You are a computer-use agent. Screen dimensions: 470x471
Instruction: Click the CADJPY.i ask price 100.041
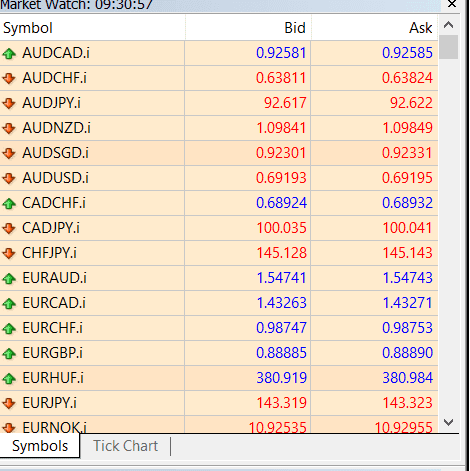coord(407,228)
